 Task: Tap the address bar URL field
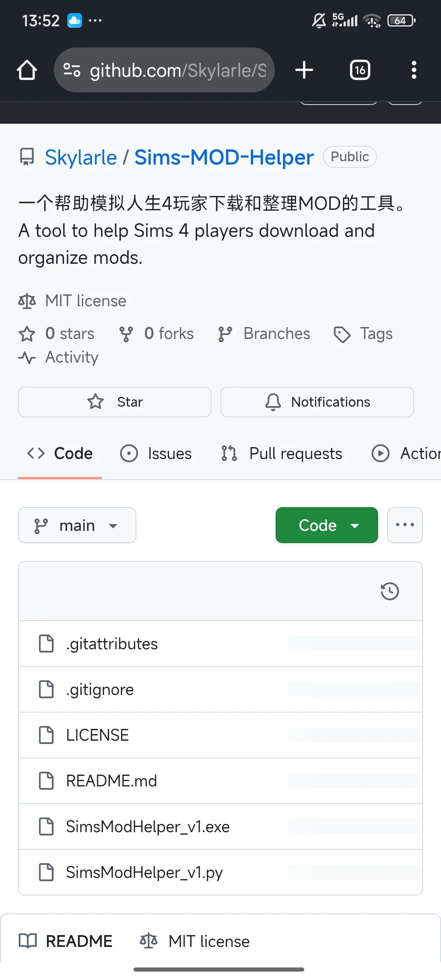[178, 70]
